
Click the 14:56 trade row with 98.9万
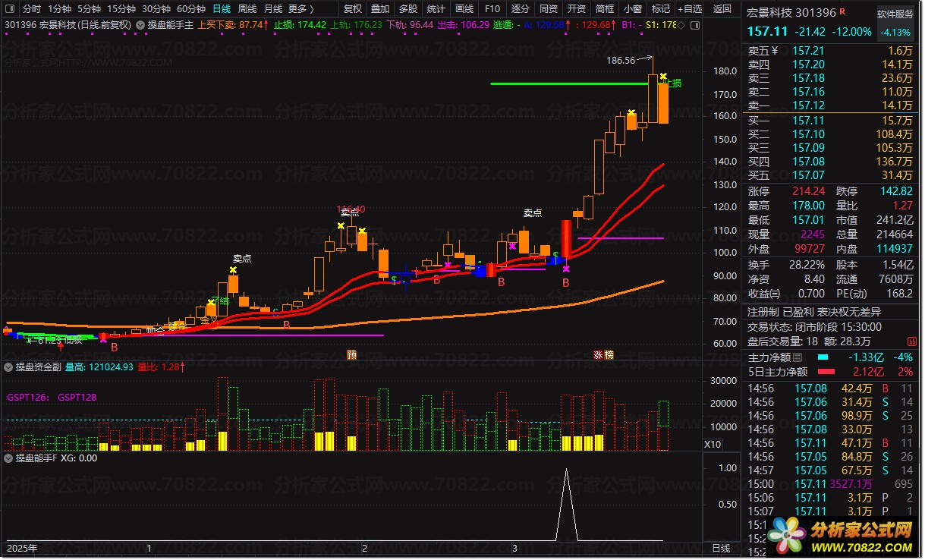click(x=832, y=416)
